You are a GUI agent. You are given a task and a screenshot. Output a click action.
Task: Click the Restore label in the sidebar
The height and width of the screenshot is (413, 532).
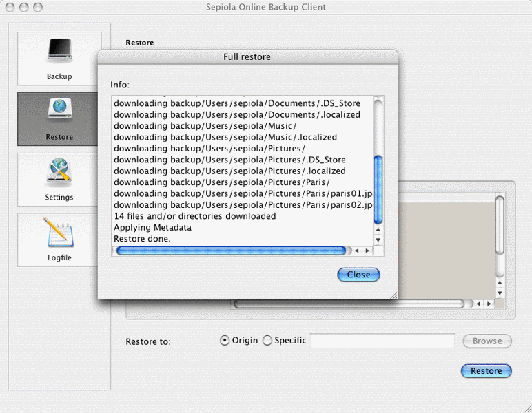59,137
